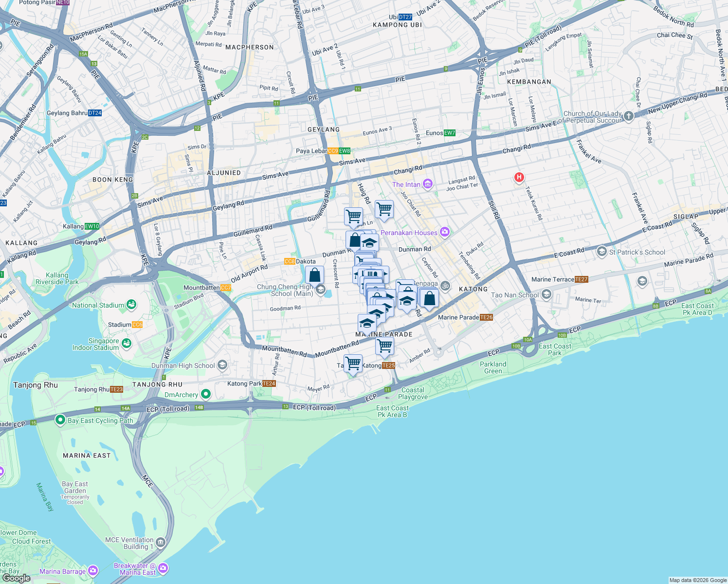Open Katong Park TE24 station label
The width and height of the screenshot is (728, 584).
[252, 383]
